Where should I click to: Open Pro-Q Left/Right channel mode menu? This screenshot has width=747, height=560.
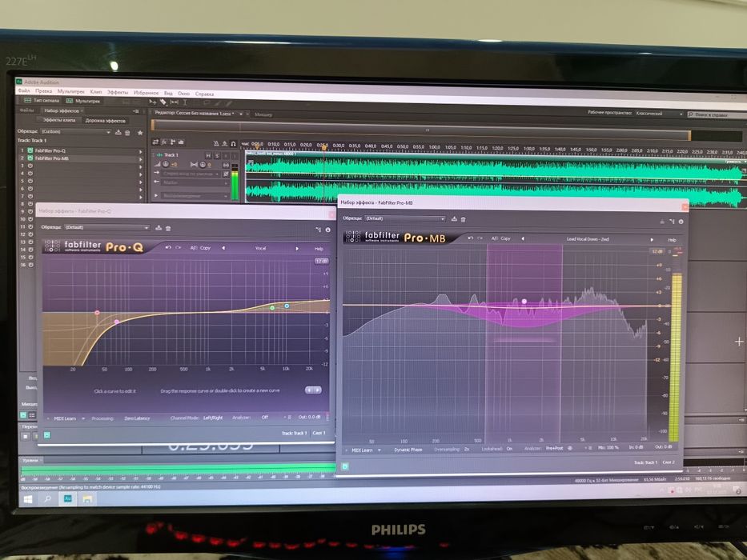tap(213, 418)
